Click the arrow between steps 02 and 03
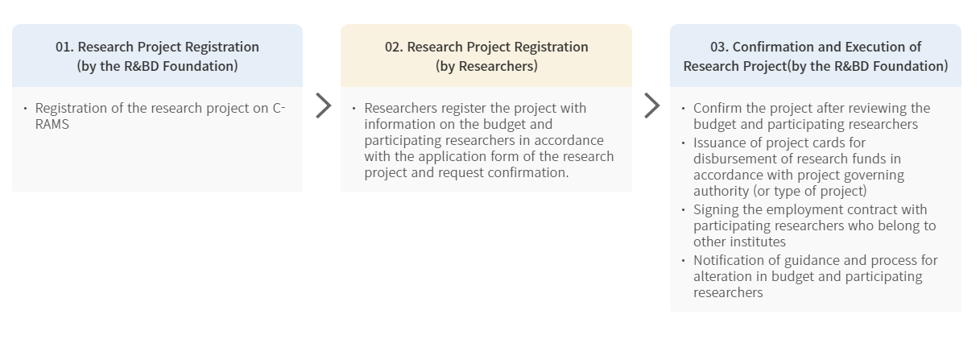980x339 pixels. [x=651, y=105]
